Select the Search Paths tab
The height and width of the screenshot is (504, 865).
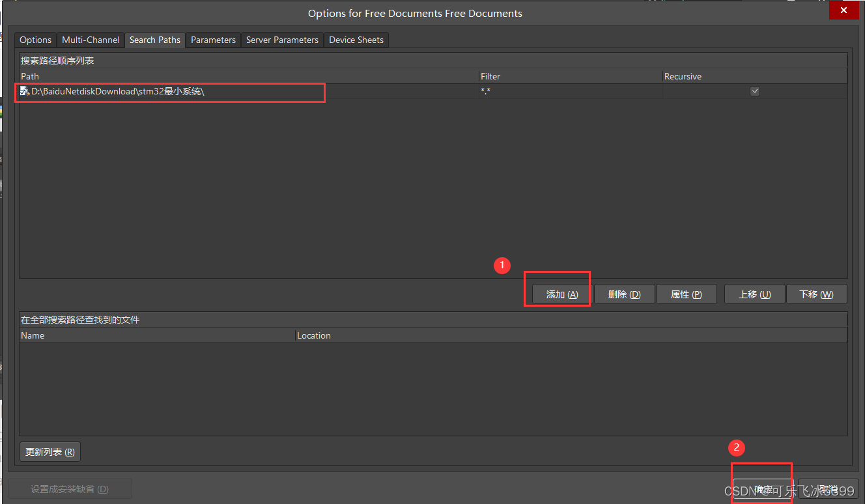coord(155,40)
